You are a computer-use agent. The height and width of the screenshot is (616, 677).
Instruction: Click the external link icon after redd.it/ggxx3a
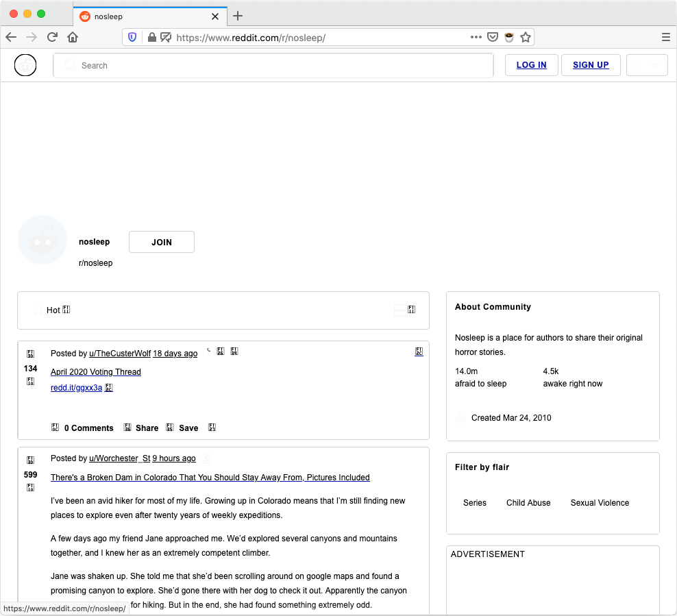(x=109, y=388)
